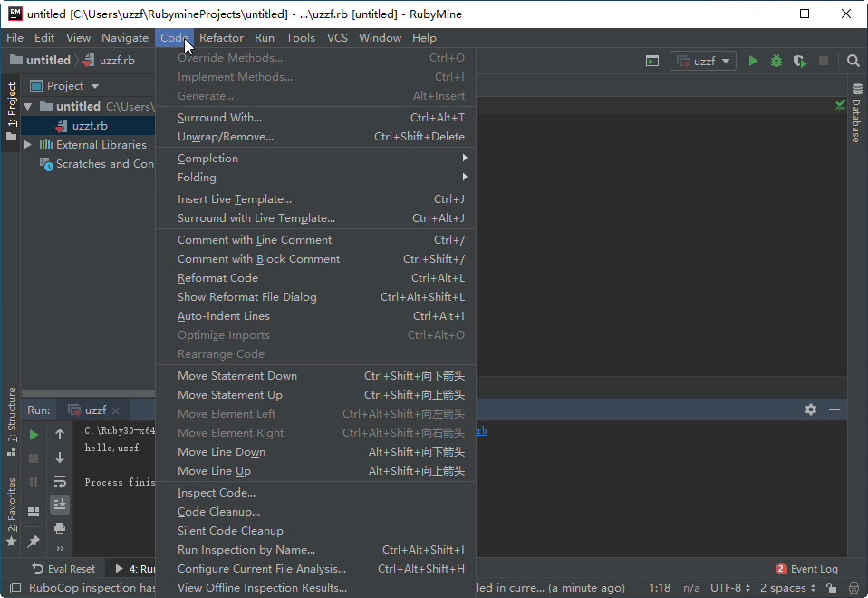Click the 1:18 cursor position indicator
This screenshot has height=598, width=868.
click(x=660, y=587)
